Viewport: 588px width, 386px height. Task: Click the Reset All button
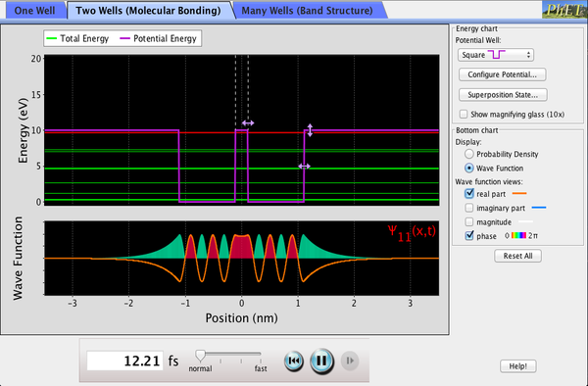pos(517,256)
